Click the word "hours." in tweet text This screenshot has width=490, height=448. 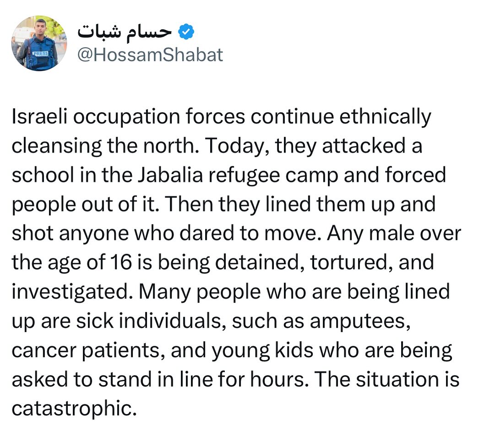click(x=284, y=380)
